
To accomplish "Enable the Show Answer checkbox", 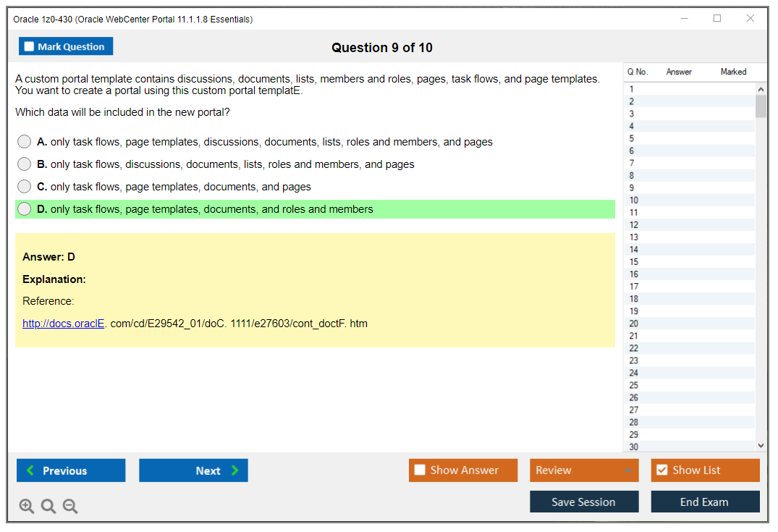I will click(x=420, y=470).
